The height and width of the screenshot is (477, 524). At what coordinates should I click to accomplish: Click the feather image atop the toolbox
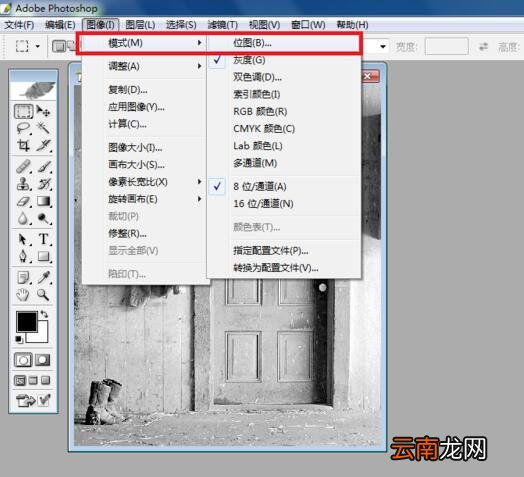coord(33,90)
